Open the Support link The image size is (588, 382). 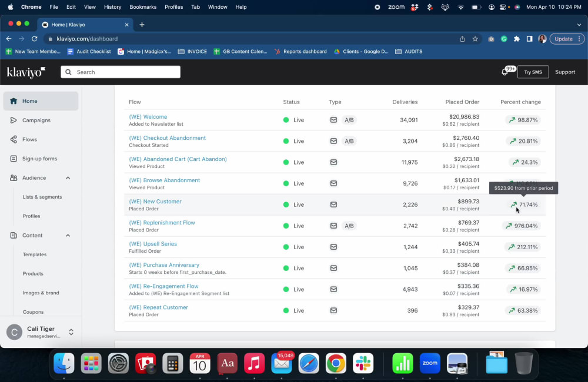(564, 72)
